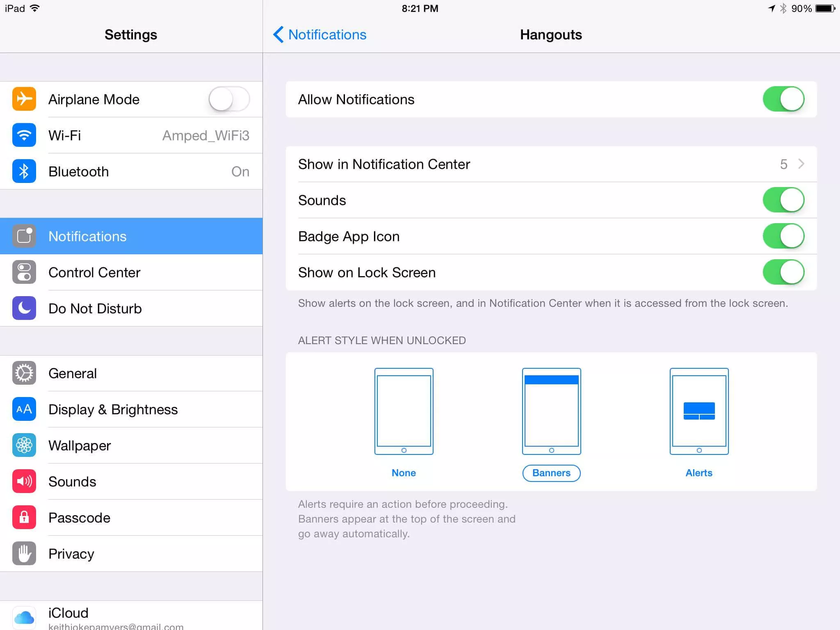This screenshot has width=840, height=630.
Task: Tap the Privacy hand icon
Action: (x=24, y=554)
